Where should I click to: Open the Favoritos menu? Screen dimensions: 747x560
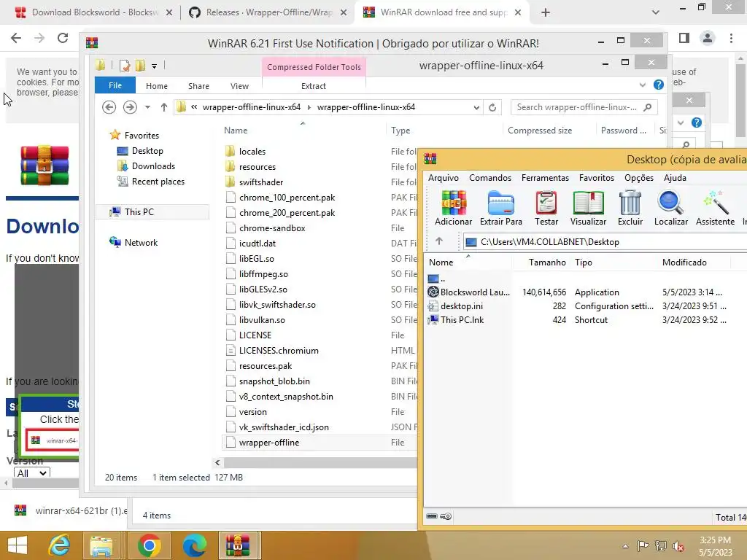(597, 178)
